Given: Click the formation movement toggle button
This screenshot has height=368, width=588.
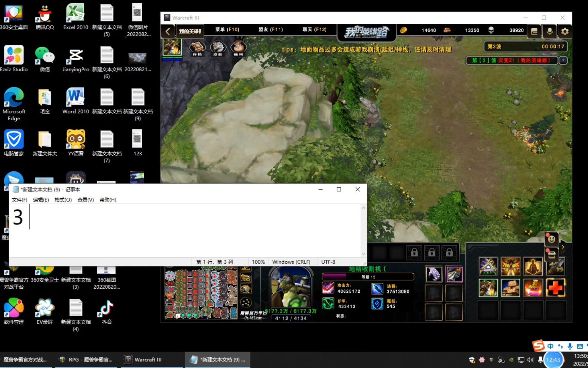Looking at the screenshot, I should [x=246, y=302].
